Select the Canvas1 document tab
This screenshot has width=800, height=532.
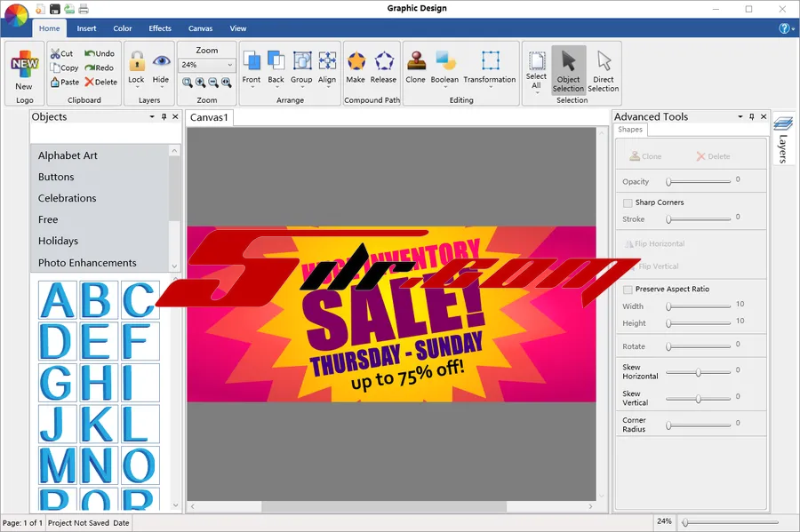(209, 118)
